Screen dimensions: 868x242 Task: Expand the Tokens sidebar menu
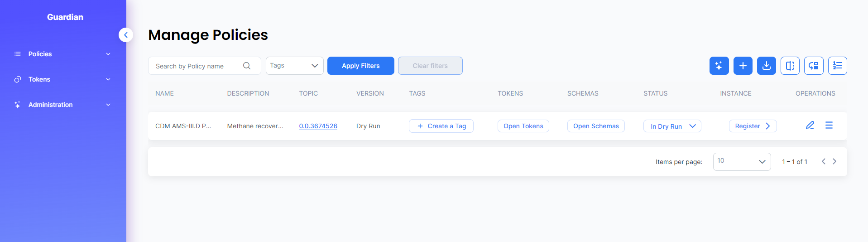pyautogui.click(x=63, y=79)
